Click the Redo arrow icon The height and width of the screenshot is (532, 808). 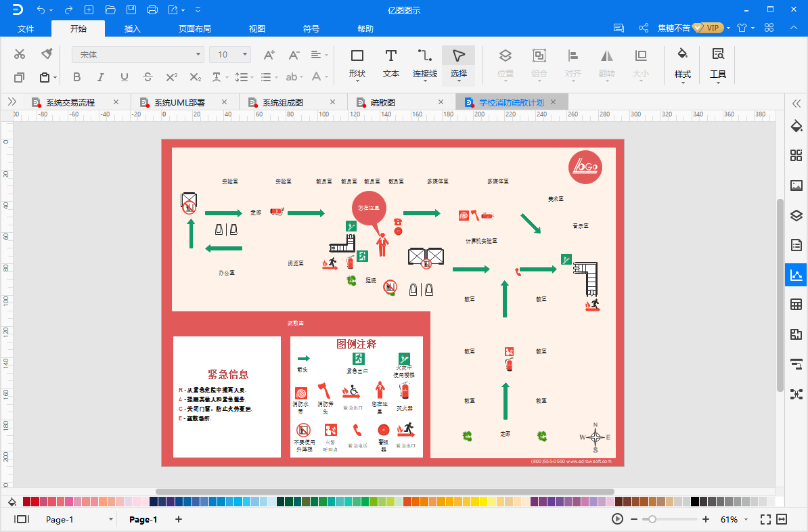pyautogui.click(x=68, y=9)
